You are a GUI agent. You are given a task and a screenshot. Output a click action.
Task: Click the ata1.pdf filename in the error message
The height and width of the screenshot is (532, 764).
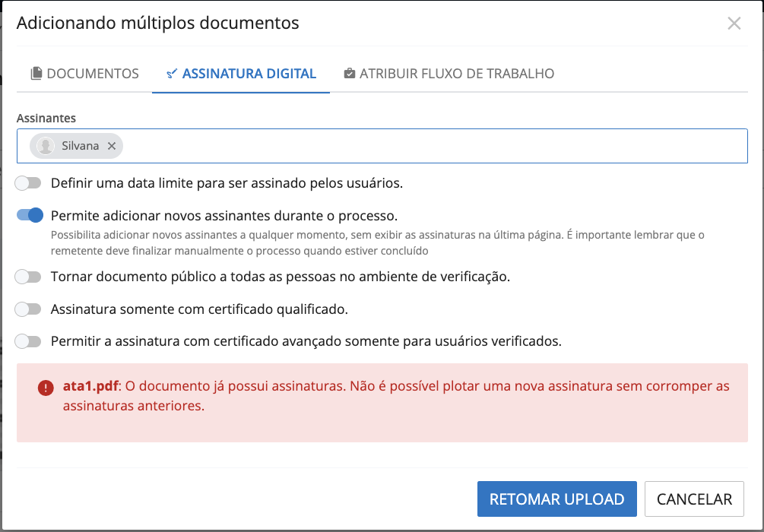point(90,386)
